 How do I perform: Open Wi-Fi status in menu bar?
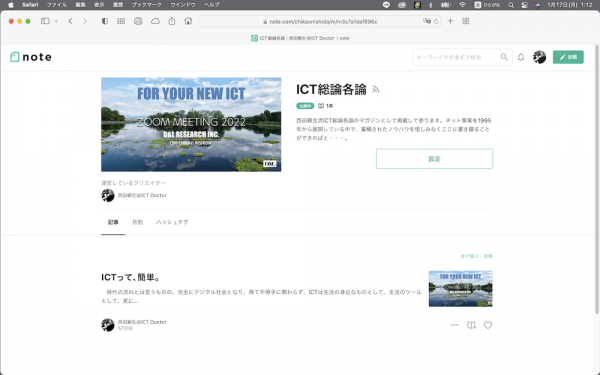pos(462,5)
